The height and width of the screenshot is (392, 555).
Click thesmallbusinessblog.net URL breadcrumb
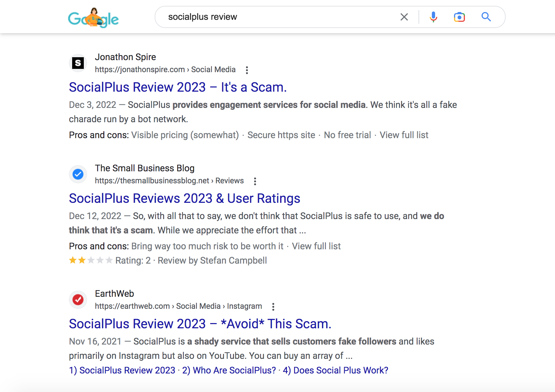coord(169,181)
